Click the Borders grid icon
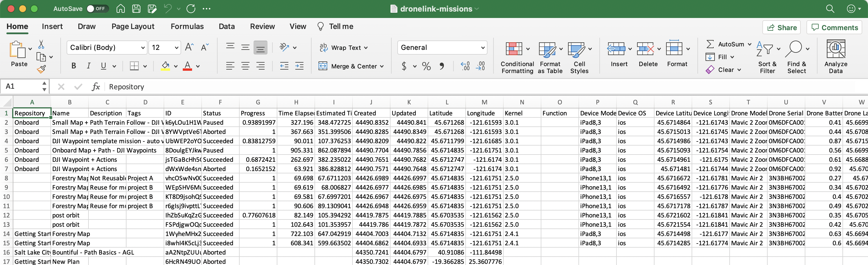Image resolution: width=868 pixels, height=265 pixels. click(134, 66)
